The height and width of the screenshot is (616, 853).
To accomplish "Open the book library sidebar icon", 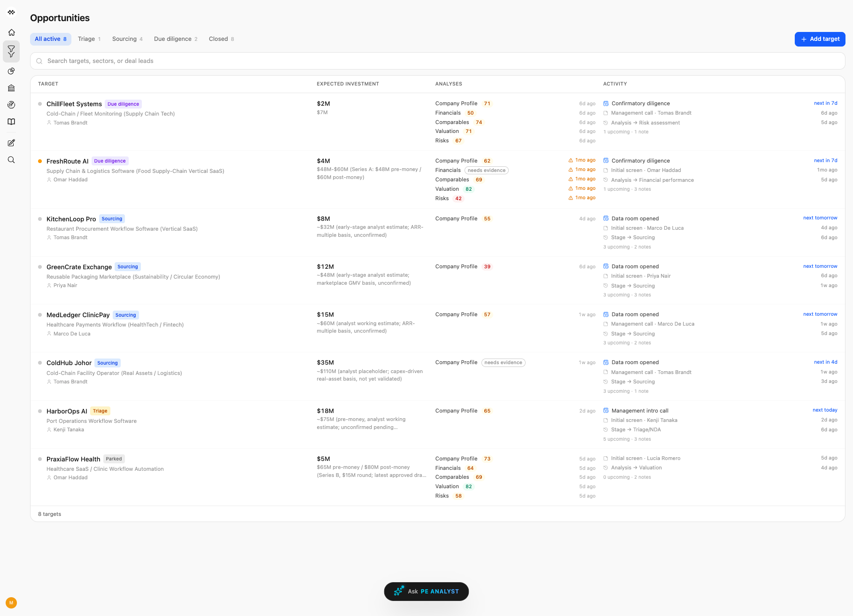I will 11,122.
